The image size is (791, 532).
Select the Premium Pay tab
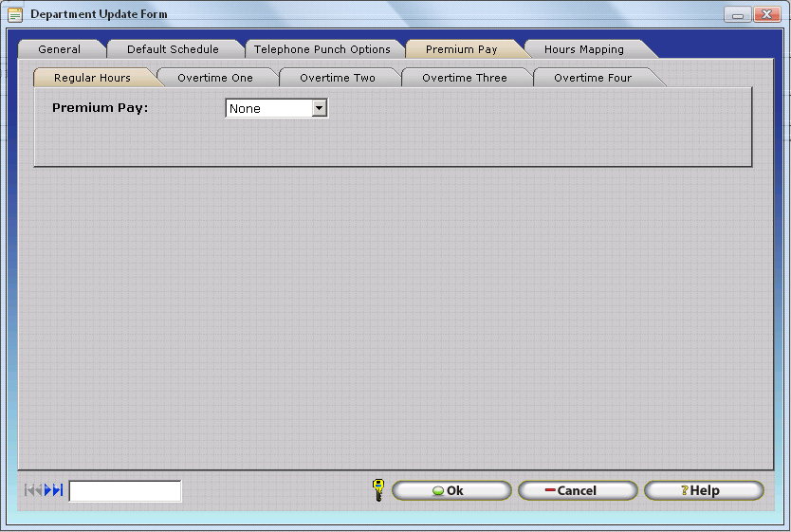(x=461, y=49)
